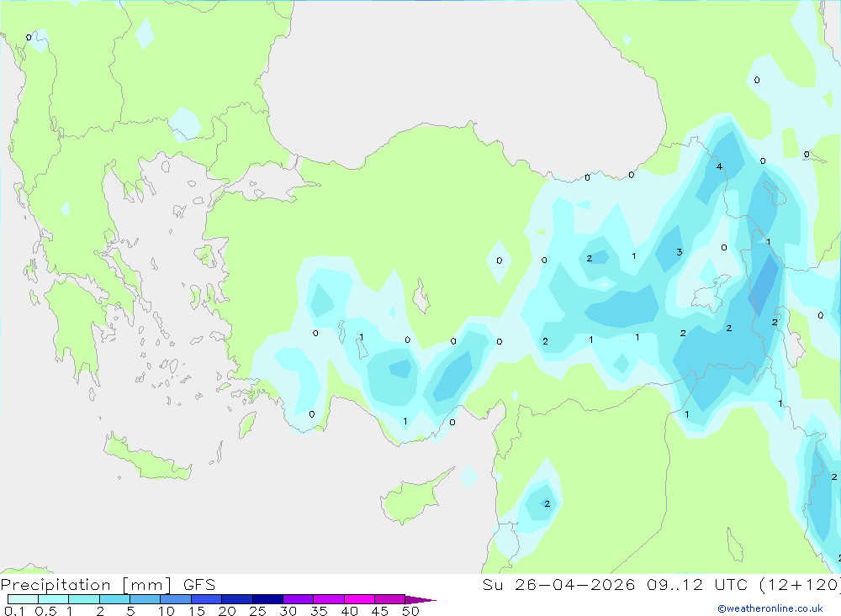Select the 25–30 mm navy legend swatch
Viewport: 841px width, 616px height.
267,599
